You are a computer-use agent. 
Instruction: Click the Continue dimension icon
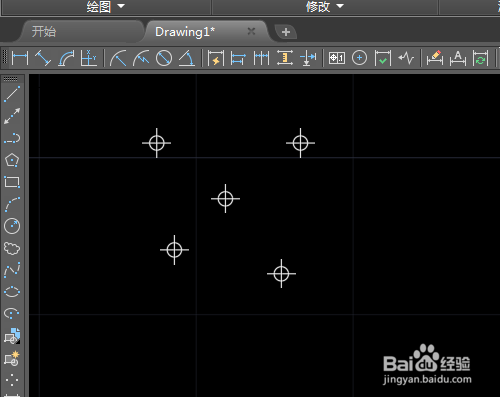tap(261, 58)
